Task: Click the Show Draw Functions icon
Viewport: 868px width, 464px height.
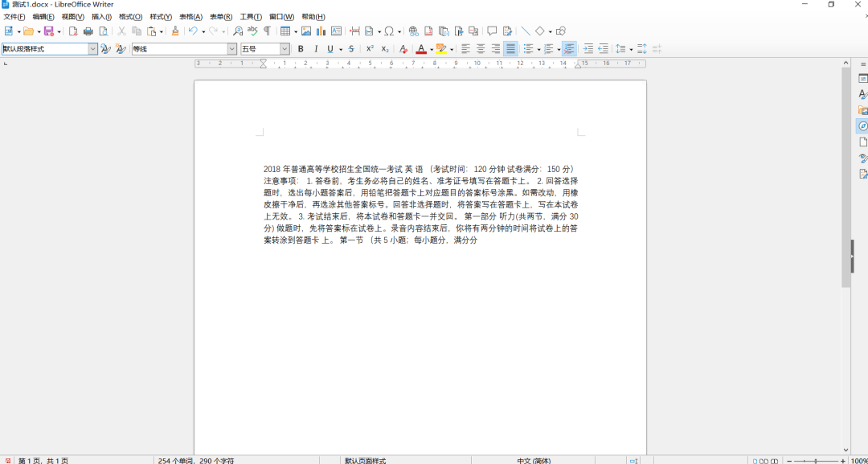Action: 561,31
